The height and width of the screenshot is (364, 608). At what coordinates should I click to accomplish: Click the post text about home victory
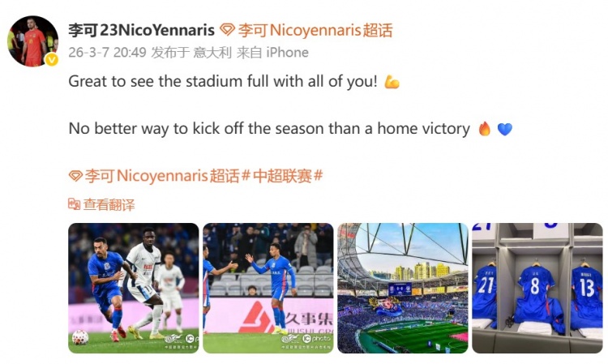[269, 129]
